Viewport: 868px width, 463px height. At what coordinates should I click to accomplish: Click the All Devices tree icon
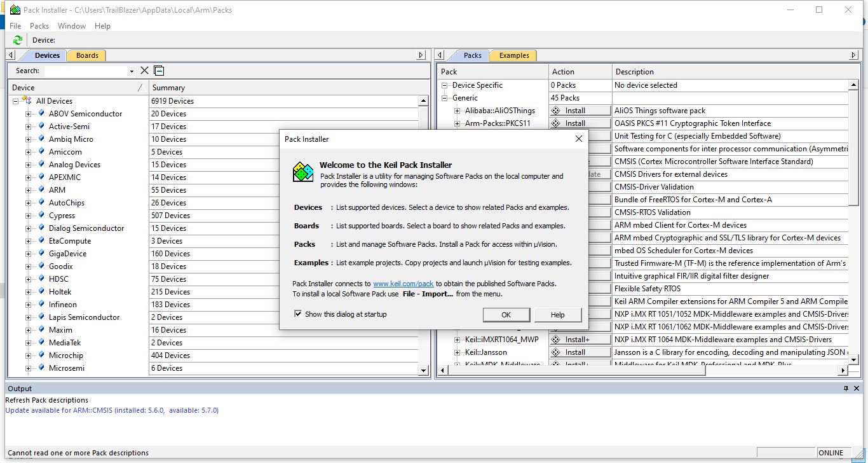pyautogui.click(x=27, y=100)
